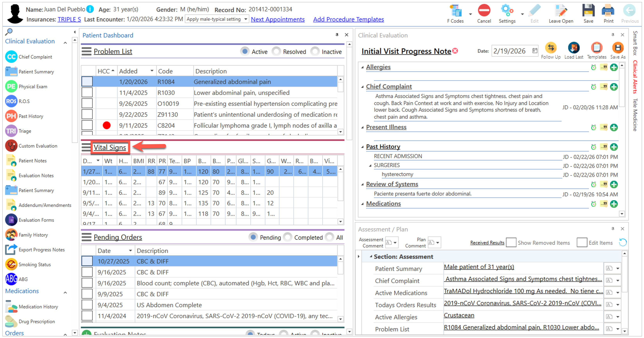
Task: Open Smoking Status in sidebar
Action: 35,264
